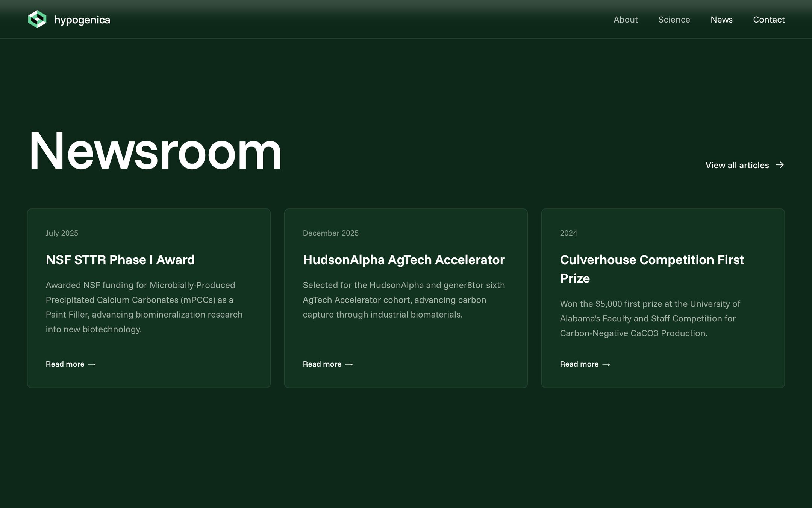Click the arrow beside View all articles
The width and height of the screenshot is (812, 508).
pos(780,165)
